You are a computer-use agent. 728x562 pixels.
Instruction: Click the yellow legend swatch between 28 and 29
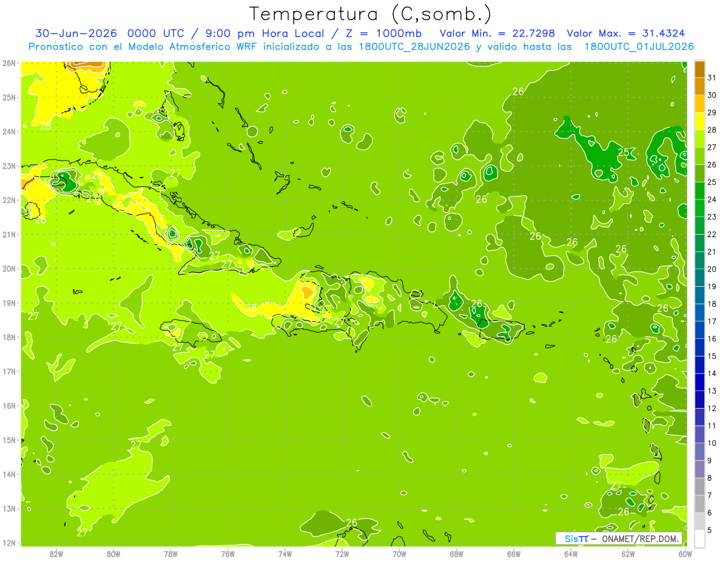[x=699, y=121]
